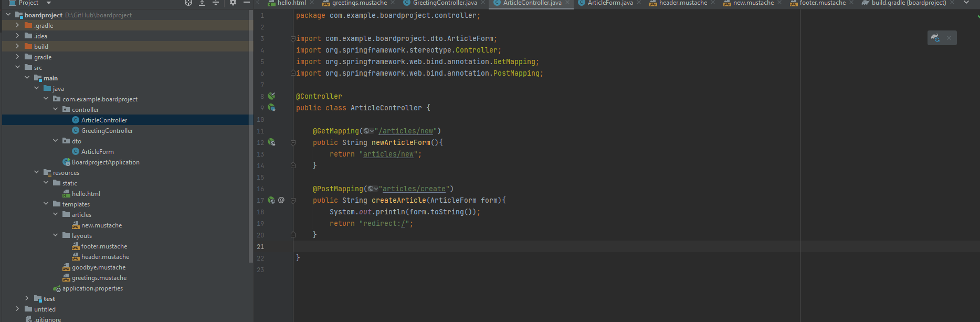
Task: Collapse the templates folder
Action: tap(46, 204)
